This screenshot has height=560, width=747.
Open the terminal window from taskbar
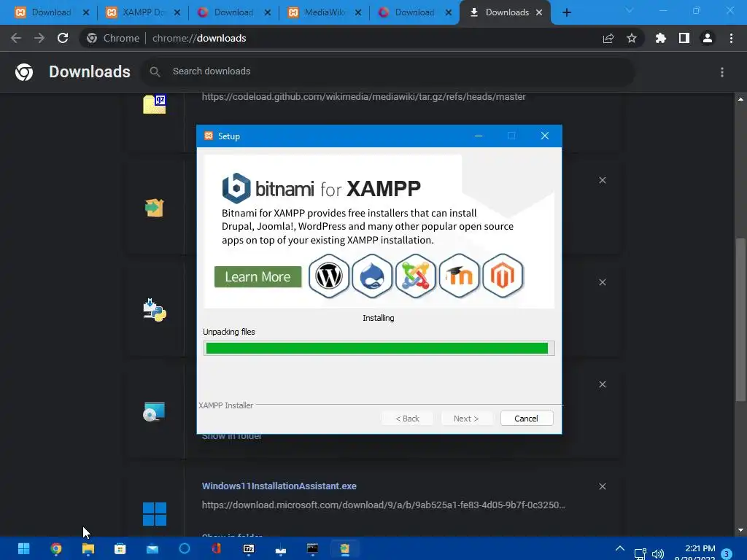tap(312, 548)
